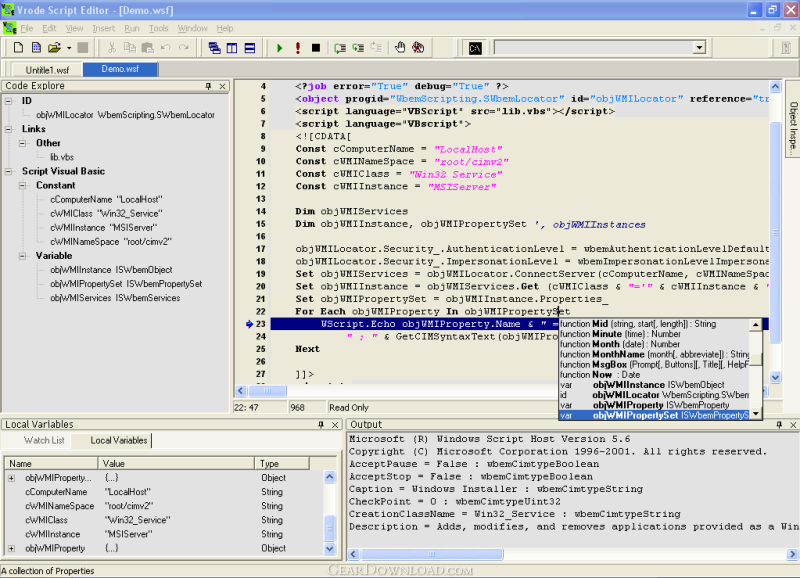
Task: Collapse the ID tree node
Action: [x=9, y=101]
